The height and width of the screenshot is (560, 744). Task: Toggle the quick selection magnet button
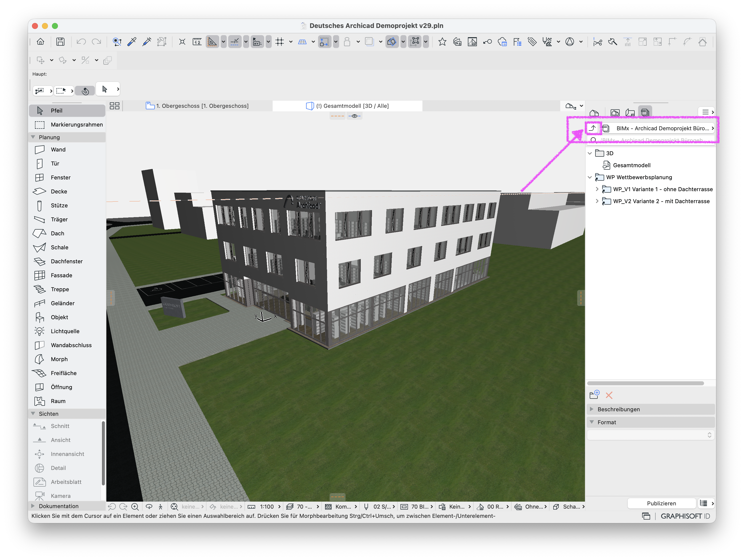coord(85,90)
